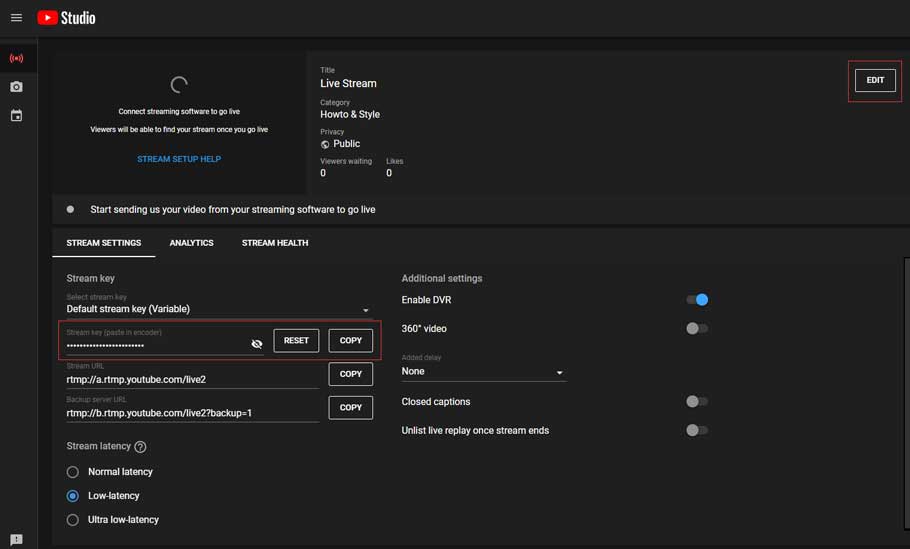Select the Stream live icon in sidebar
Image resolution: width=910 pixels, height=549 pixels.
coord(16,58)
